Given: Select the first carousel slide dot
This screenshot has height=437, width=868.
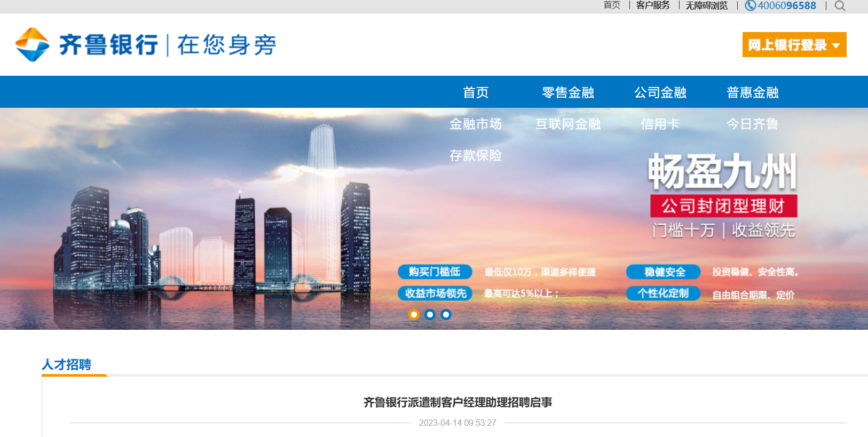Looking at the screenshot, I should (414, 315).
